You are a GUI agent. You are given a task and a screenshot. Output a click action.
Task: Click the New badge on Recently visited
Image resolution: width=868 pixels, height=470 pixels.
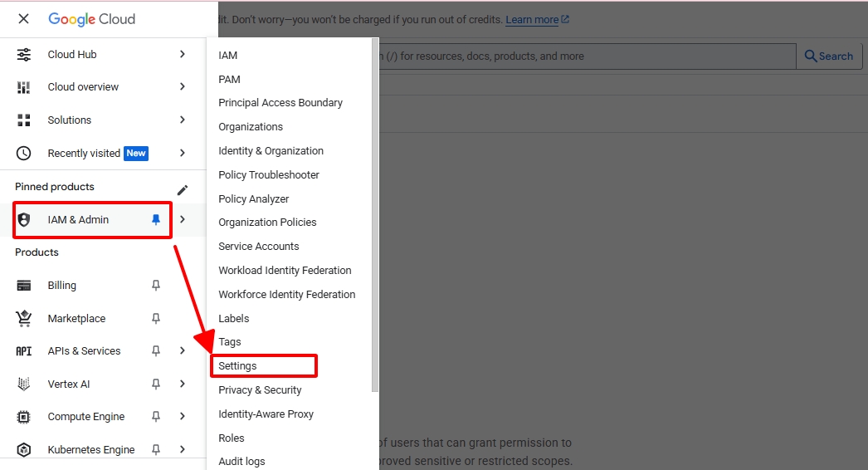click(x=136, y=153)
